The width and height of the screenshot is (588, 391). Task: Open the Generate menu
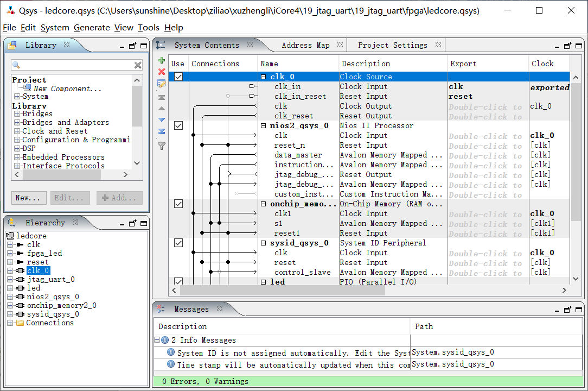(x=92, y=28)
